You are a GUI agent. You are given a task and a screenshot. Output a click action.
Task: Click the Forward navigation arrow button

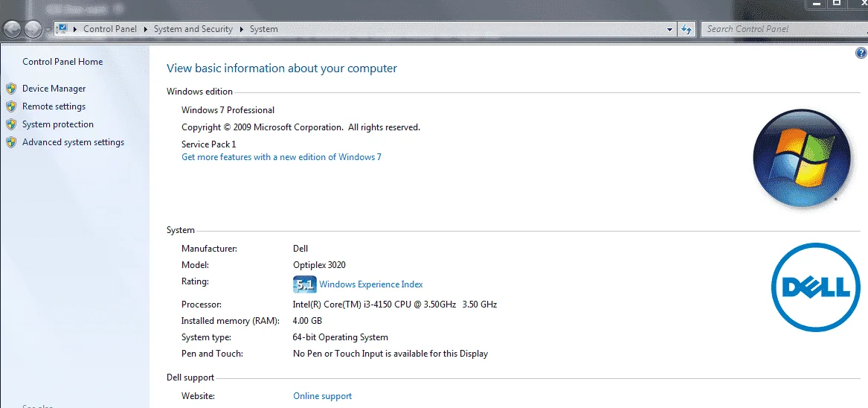tap(33, 29)
